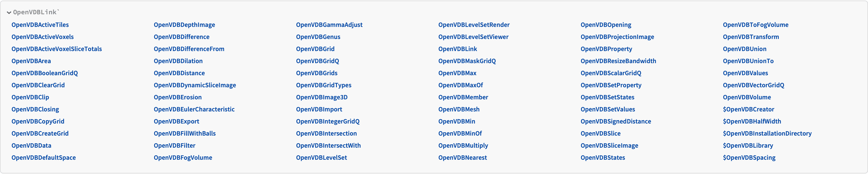The height and width of the screenshot is (174, 868).
Task: Click the OpenVDBActiveVoxelSliceTotals link
Action: click(x=57, y=49)
